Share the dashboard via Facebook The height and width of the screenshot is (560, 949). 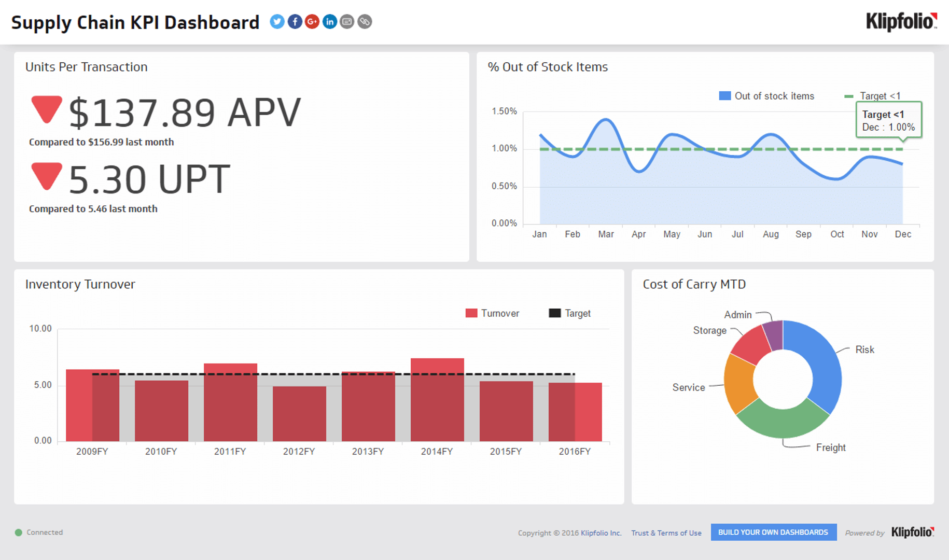click(x=295, y=22)
